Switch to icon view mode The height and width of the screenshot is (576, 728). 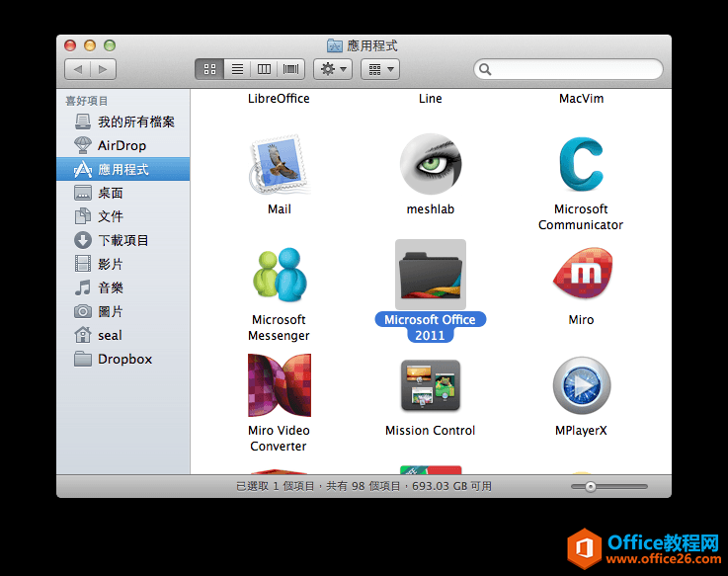(209, 69)
